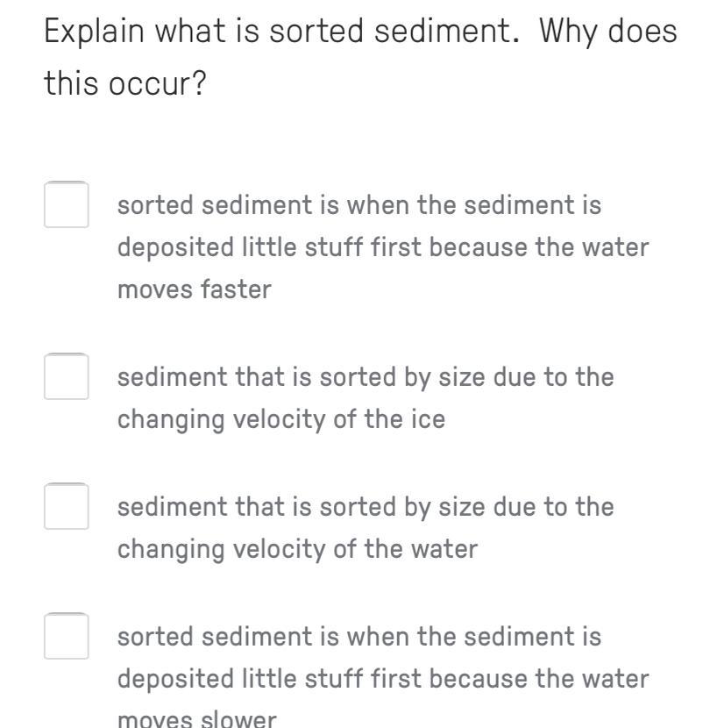Tick the 'changing velocity of the ice' checkbox
724x728 pixels.
point(67,376)
